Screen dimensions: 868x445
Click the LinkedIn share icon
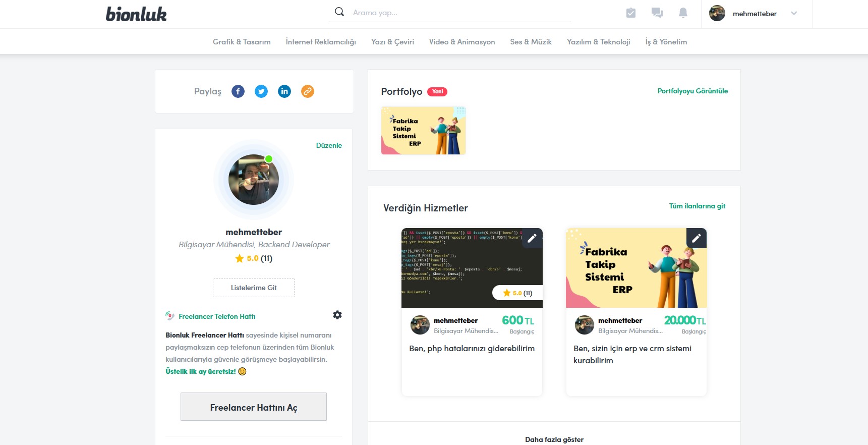(x=284, y=91)
